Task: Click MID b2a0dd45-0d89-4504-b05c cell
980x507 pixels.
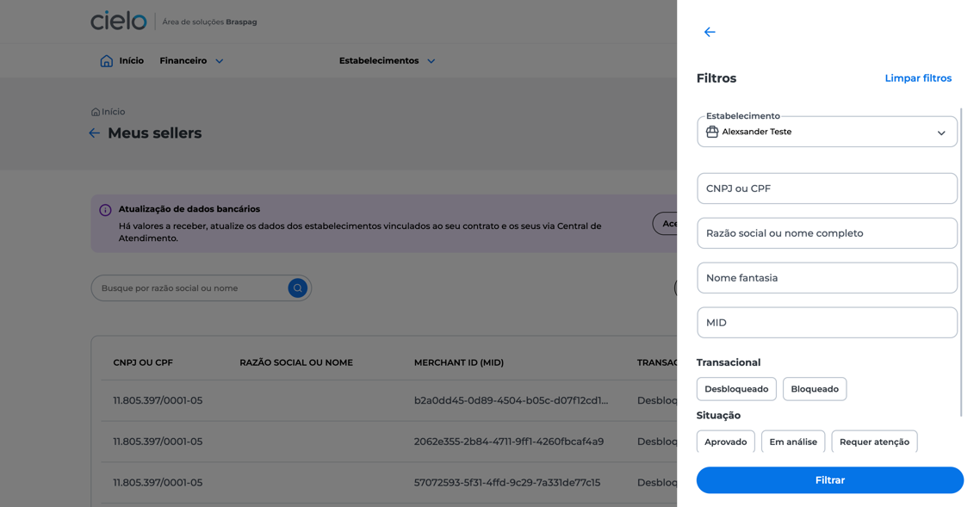Action: click(511, 400)
